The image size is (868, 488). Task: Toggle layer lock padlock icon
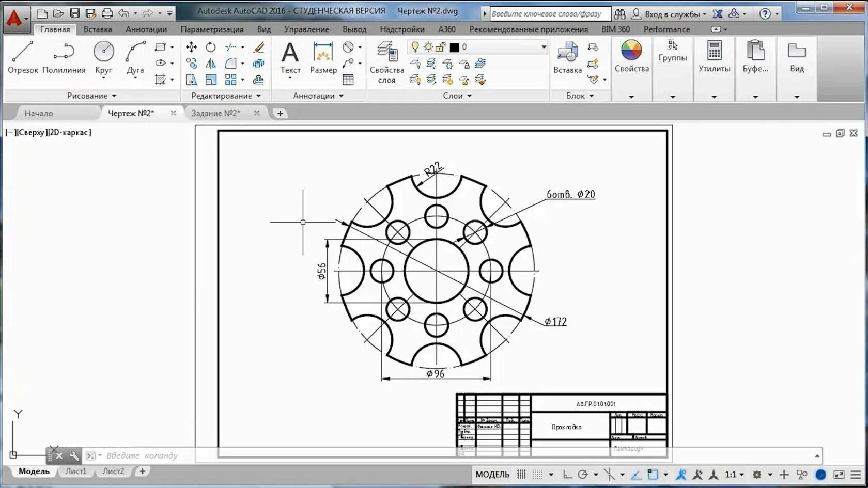[441, 47]
